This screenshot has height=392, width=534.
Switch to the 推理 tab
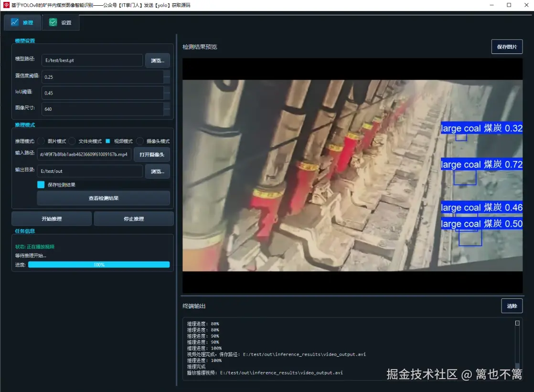tap(22, 22)
